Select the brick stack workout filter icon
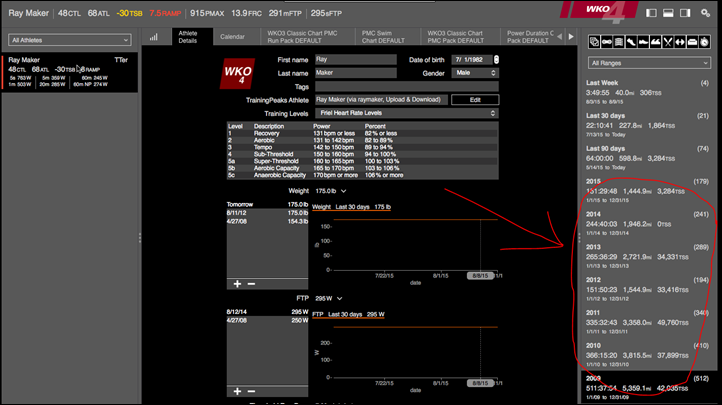The width and height of the screenshot is (722, 405). [x=619, y=42]
